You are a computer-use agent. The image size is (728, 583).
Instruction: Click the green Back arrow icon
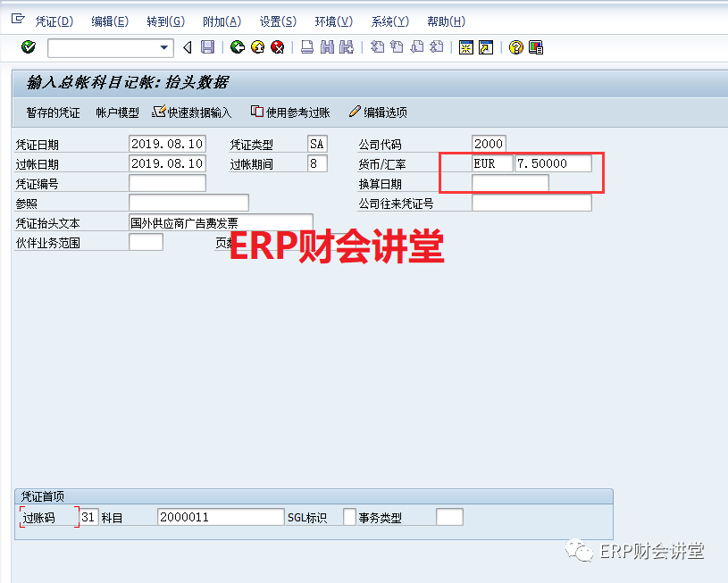click(x=237, y=47)
